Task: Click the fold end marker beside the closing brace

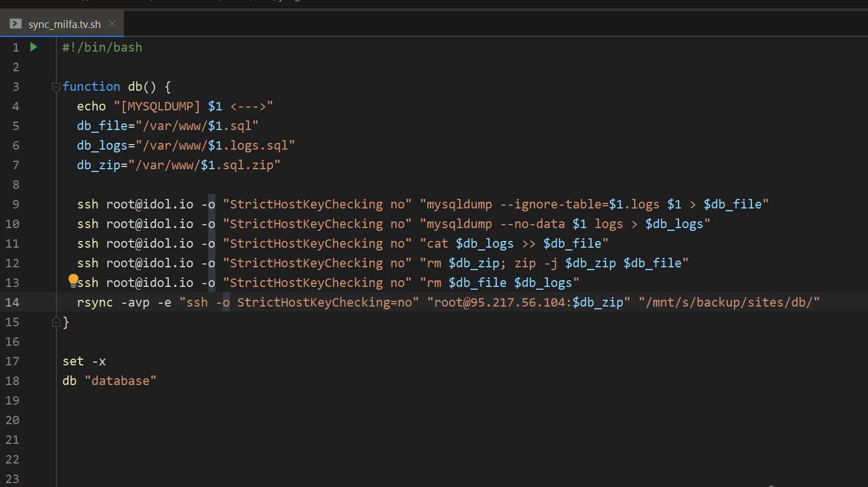Action: [56, 322]
